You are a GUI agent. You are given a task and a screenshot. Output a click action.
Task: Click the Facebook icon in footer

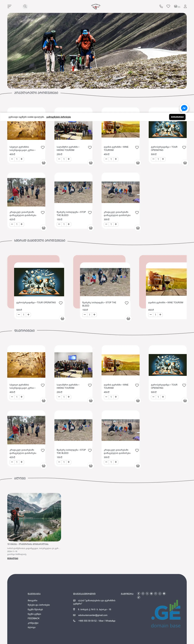(x=139, y=594)
